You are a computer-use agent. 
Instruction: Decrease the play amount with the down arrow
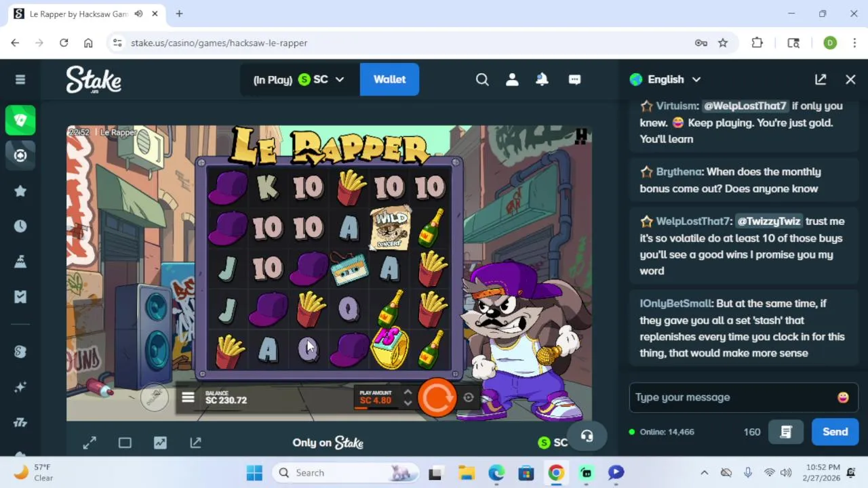pyautogui.click(x=408, y=403)
